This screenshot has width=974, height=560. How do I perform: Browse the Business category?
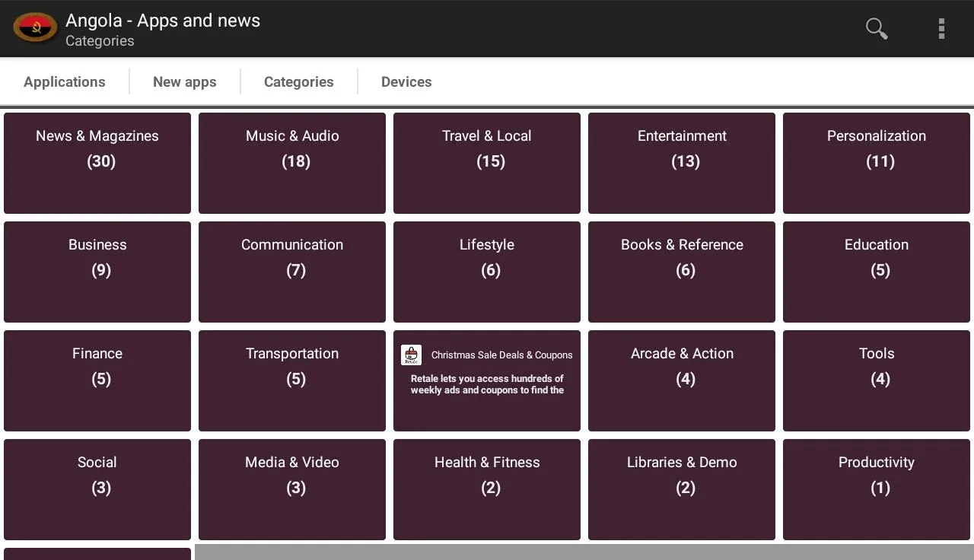click(97, 272)
